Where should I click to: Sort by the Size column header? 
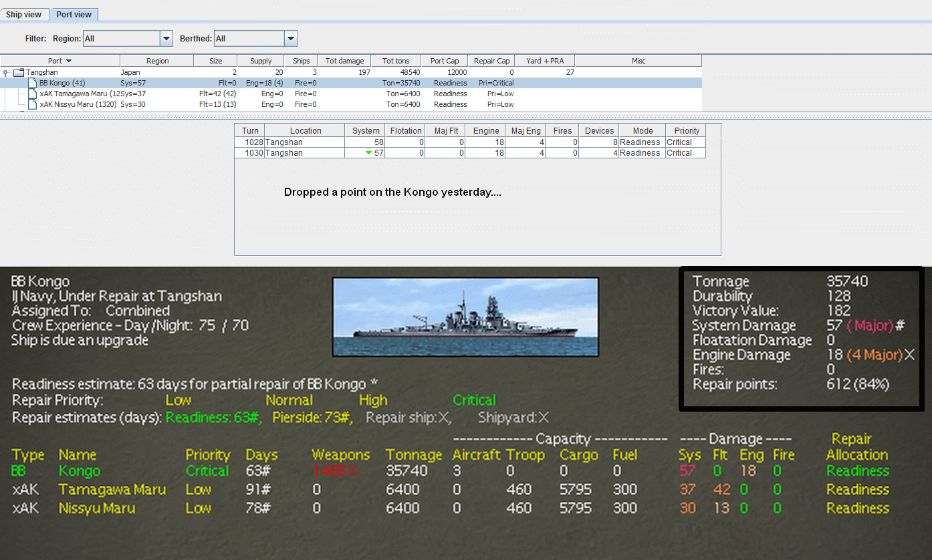pyautogui.click(x=215, y=61)
